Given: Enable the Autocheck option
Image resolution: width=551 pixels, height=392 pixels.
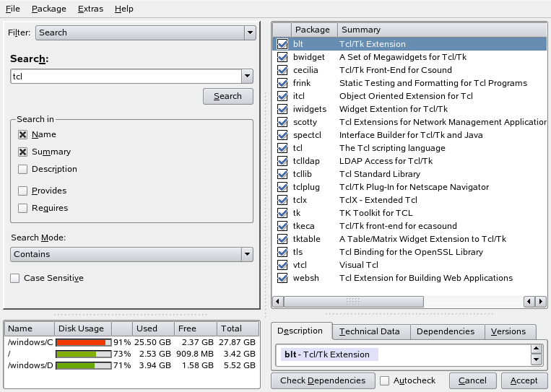Looking at the screenshot, I should click(x=385, y=380).
